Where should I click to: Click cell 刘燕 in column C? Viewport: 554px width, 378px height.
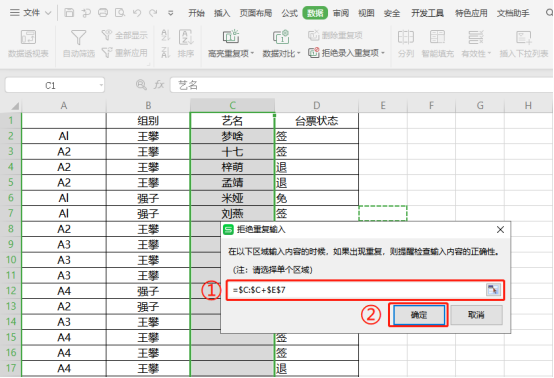pos(232,213)
